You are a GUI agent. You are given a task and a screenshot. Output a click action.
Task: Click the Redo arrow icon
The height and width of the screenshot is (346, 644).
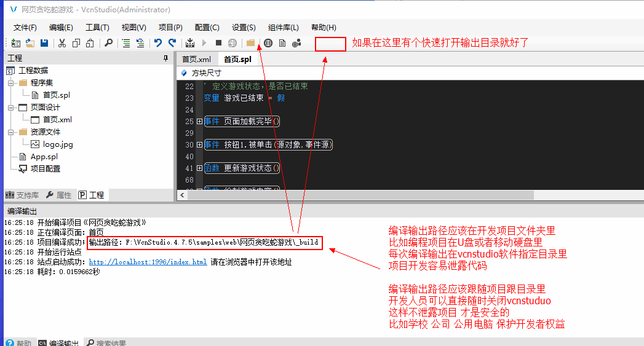(172, 43)
